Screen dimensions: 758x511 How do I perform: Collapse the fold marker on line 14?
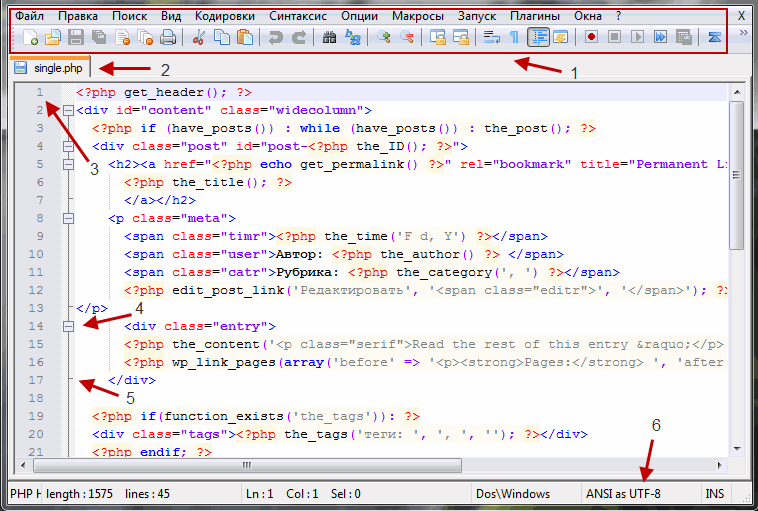[69, 326]
